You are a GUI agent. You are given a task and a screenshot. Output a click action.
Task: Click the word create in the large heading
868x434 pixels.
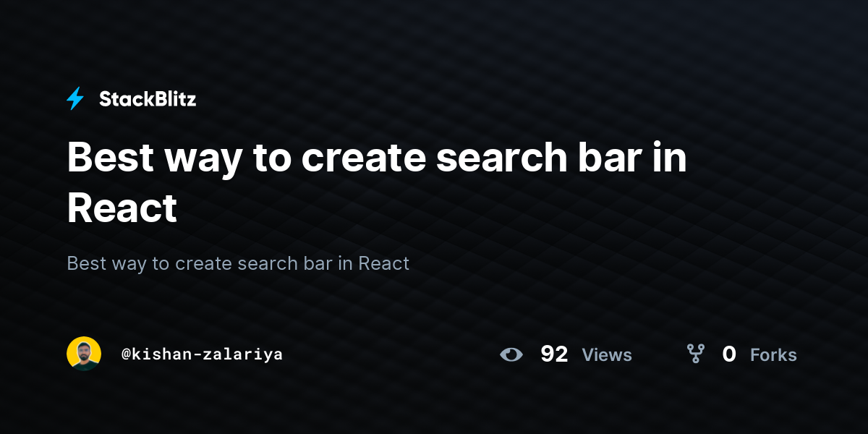362,158
